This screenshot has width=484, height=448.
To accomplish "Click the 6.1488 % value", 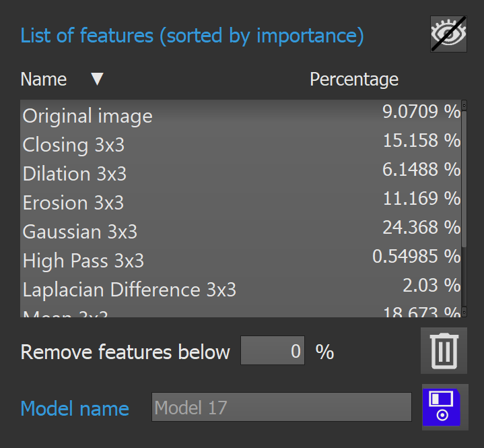I will pos(421,170).
